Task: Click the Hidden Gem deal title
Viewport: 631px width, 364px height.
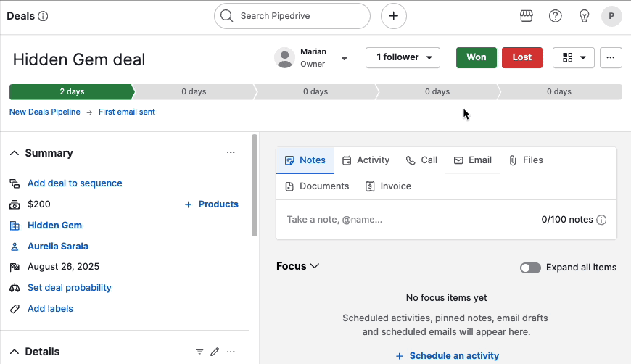Action: coord(79,59)
